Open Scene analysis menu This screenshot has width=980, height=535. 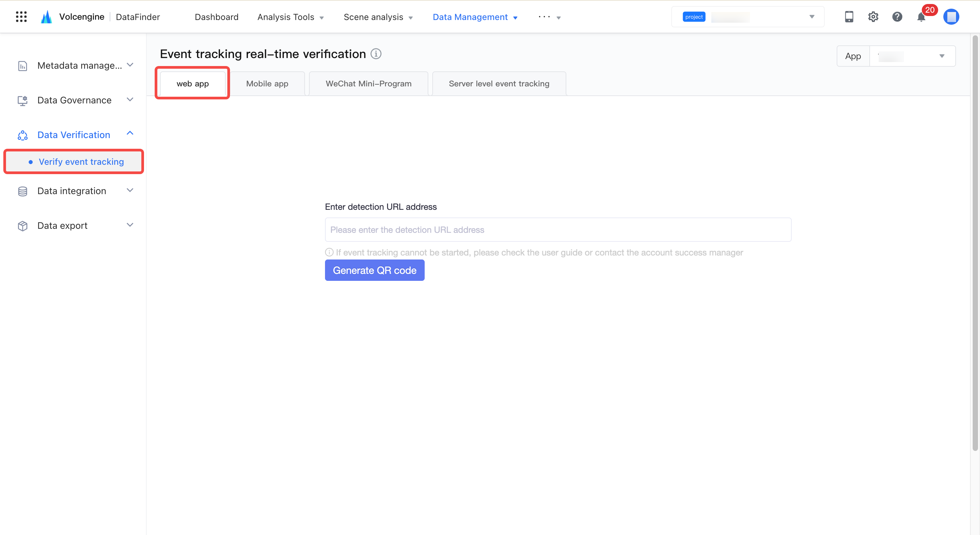[378, 17]
